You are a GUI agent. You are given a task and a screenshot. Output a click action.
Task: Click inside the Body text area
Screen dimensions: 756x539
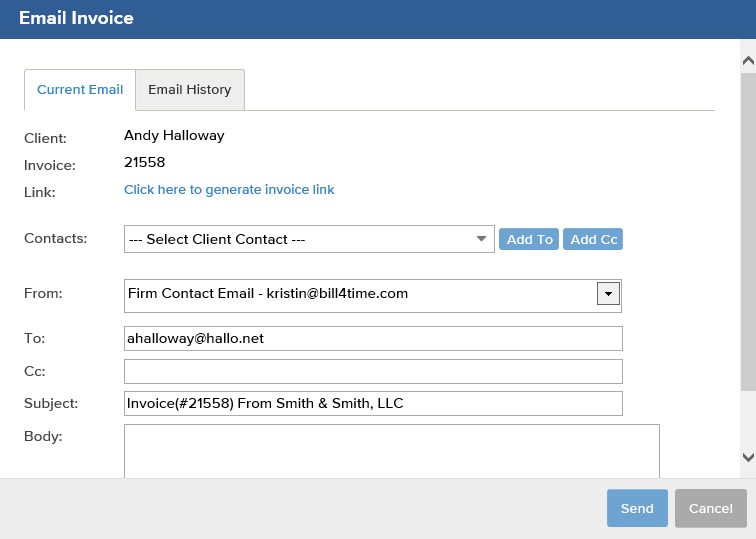[x=392, y=451]
